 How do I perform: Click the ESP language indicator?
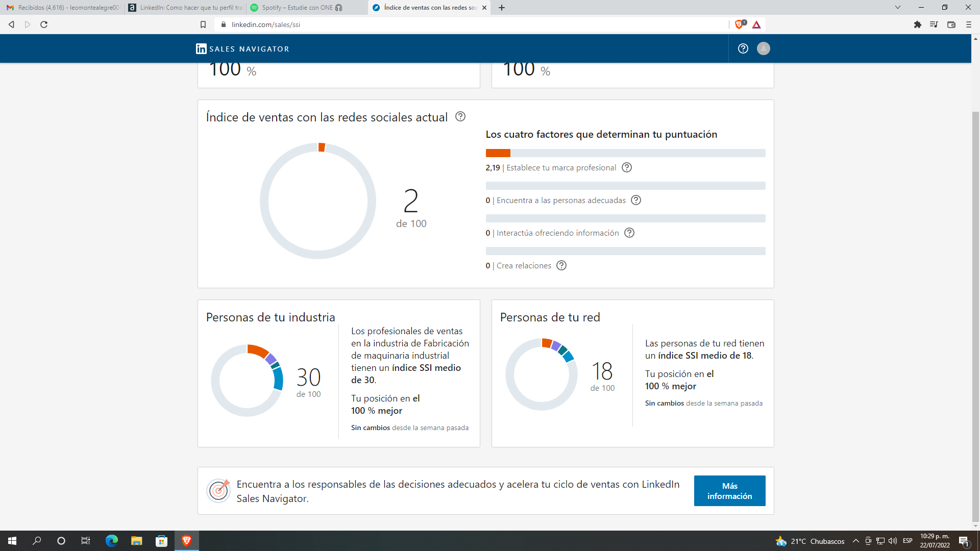(908, 541)
